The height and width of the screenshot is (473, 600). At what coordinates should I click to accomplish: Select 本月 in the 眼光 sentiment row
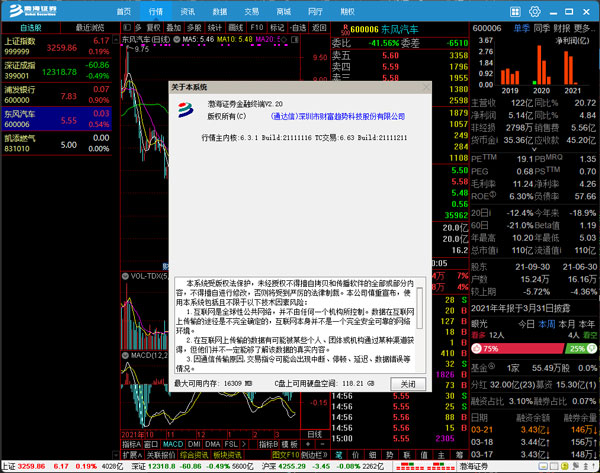(566, 324)
